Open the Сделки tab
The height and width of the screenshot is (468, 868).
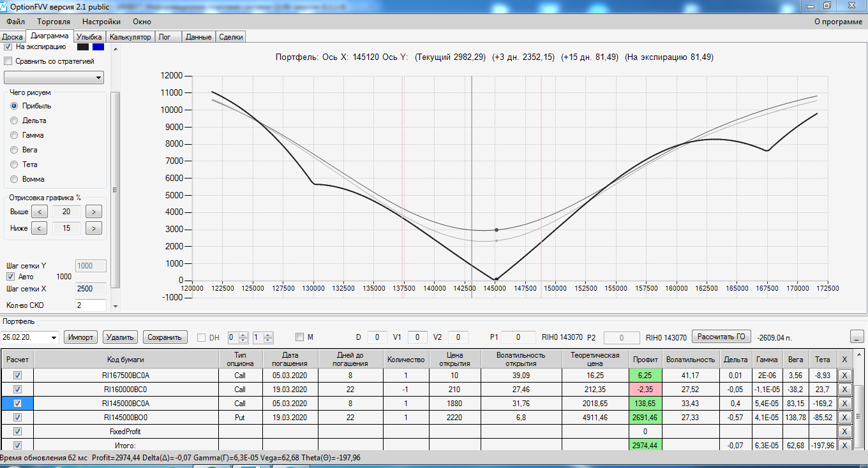[230, 37]
